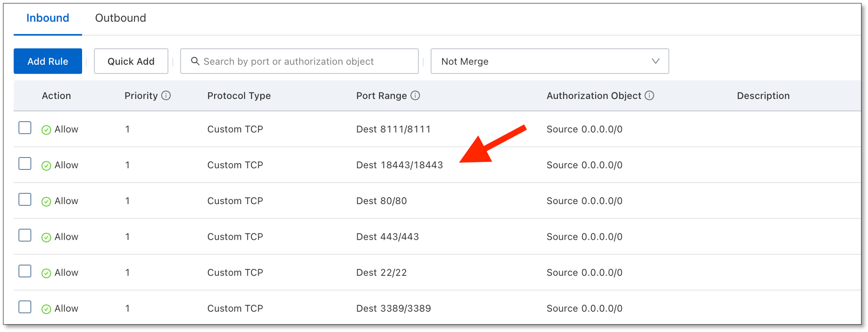Select the Inbound tab
This screenshot has width=868, height=332.
48,18
